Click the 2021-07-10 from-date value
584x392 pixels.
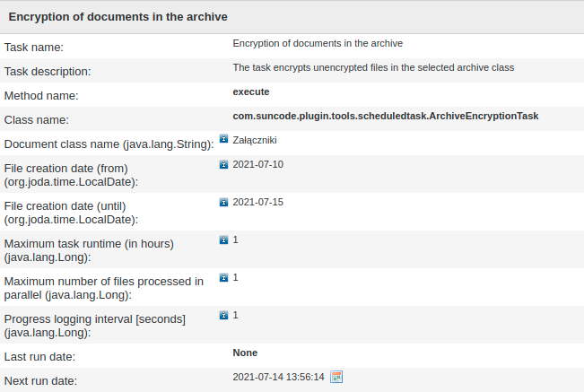click(257, 164)
